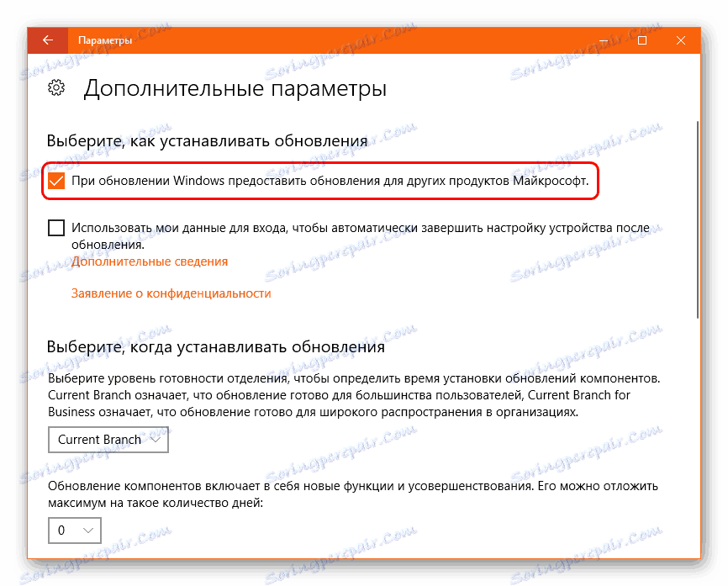The width and height of the screenshot is (728, 586).
Task: Click the Параметры window title text
Action: pyautogui.click(x=105, y=40)
